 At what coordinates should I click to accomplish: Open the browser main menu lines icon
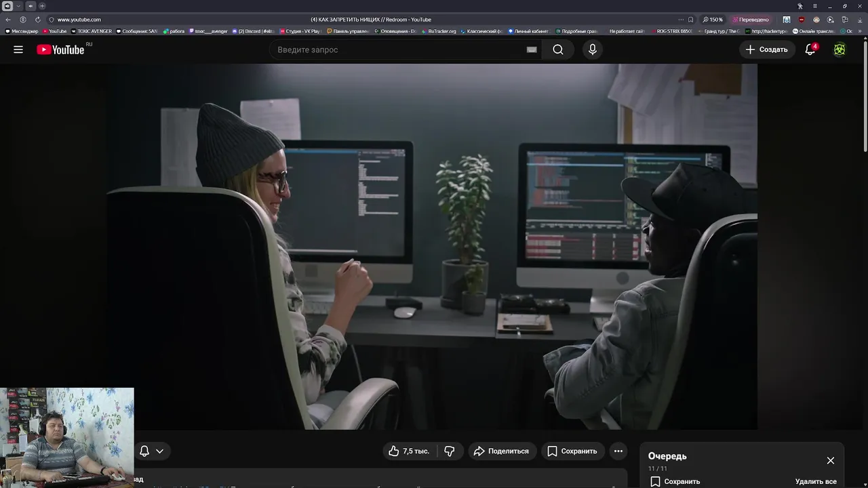(815, 6)
